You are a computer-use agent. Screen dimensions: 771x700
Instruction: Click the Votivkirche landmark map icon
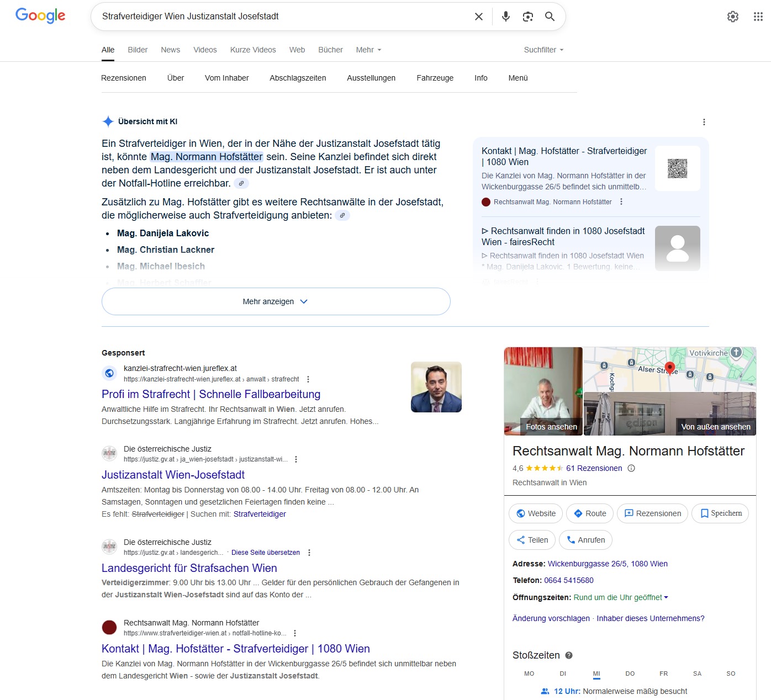[x=736, y=352]
